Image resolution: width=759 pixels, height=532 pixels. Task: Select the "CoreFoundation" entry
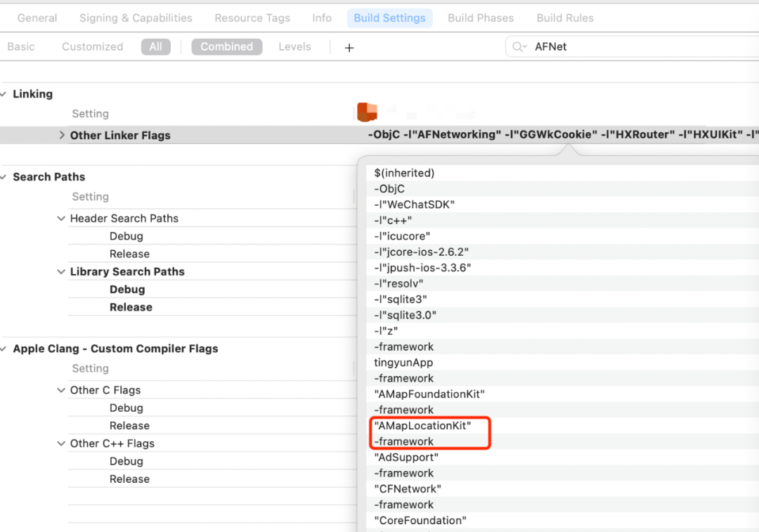click(562, 520)
